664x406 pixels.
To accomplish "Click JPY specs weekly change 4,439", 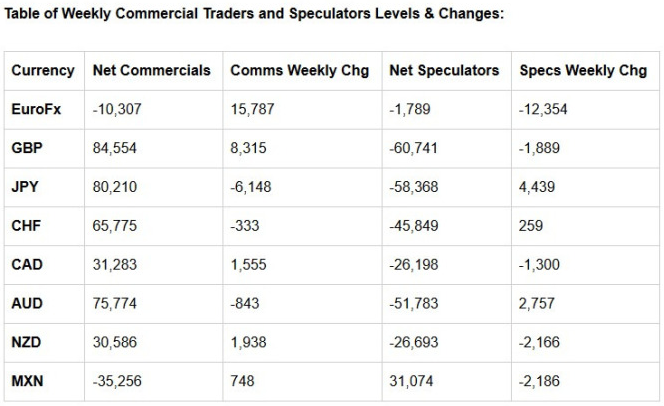I will pos(537,187).
